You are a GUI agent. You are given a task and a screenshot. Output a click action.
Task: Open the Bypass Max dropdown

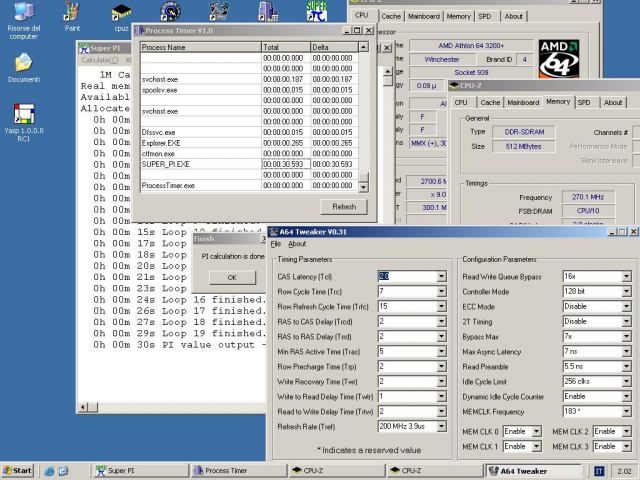(x=627, y=337)
